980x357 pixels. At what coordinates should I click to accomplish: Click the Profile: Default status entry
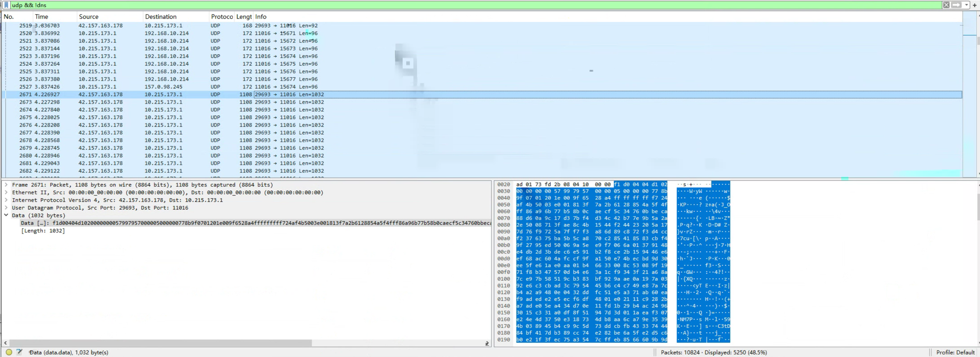point(955,352)
